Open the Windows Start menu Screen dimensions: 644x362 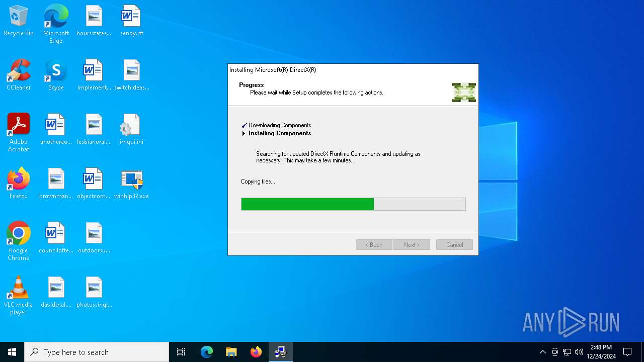[12, 352]
